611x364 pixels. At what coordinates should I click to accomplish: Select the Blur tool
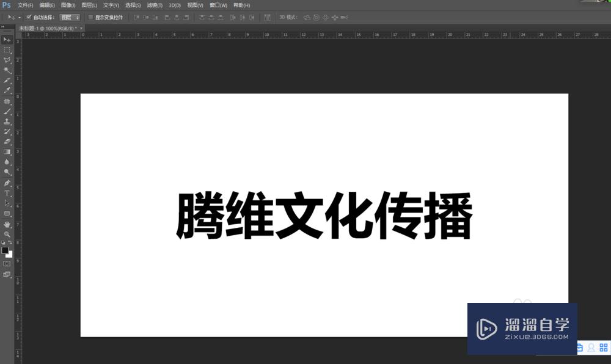pyautogui.click(x=7, y=162)
